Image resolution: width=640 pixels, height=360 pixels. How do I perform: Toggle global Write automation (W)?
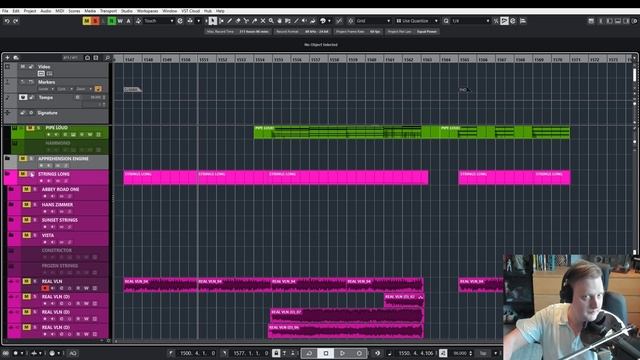(x=120, y=21)
